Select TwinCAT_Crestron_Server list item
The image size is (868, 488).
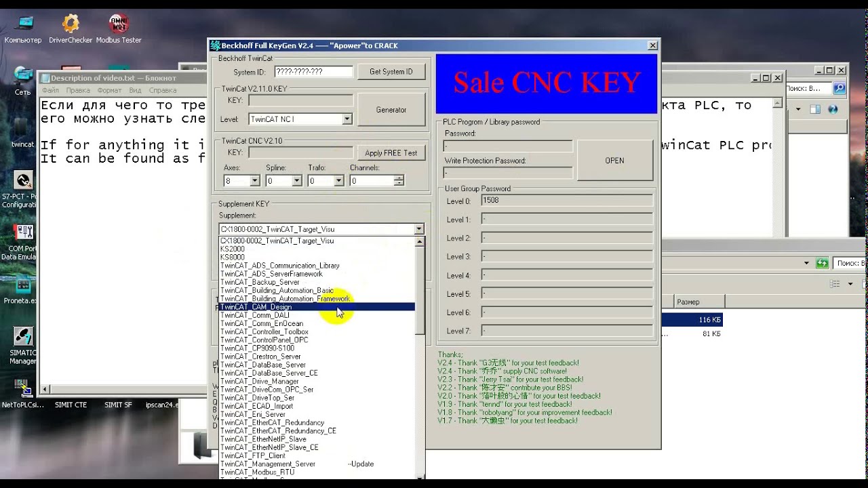pyautogui.click(x=317, y=357)
